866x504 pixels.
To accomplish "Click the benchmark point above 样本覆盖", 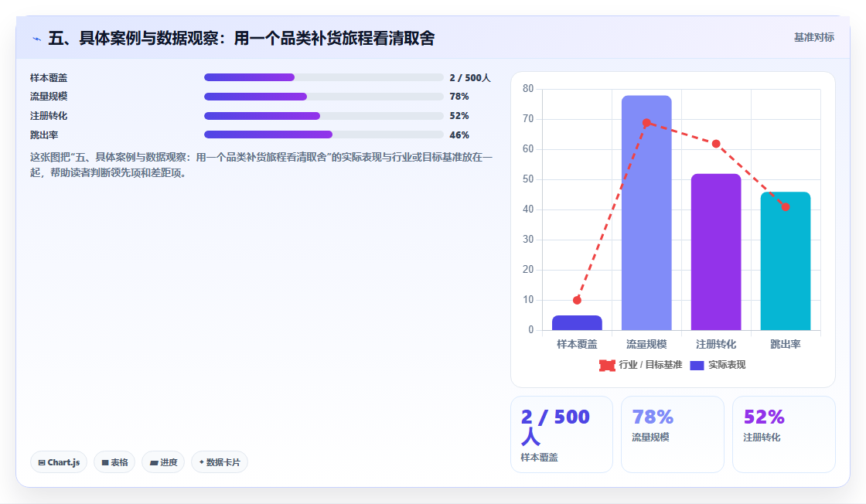I will click(x=577, y=300).
